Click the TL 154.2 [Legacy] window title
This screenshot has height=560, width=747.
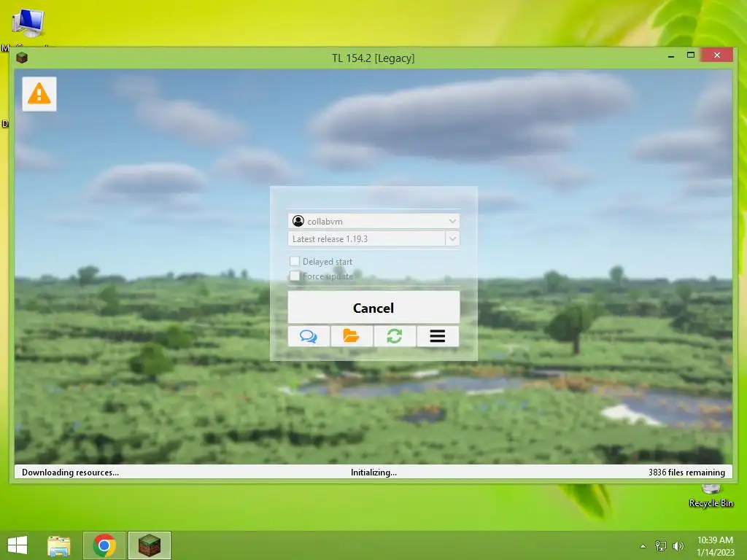[373, 58]
